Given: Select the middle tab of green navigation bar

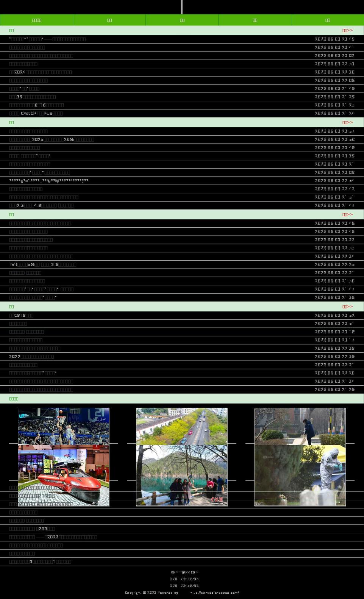Looking at the screenshot, I should 182,20.
